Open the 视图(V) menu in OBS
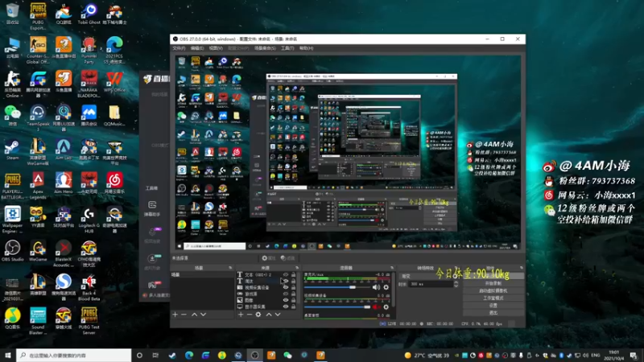Image resolution: width=644 pixels, height=362 pixels. pyautogui.click(x=216, y=48)
